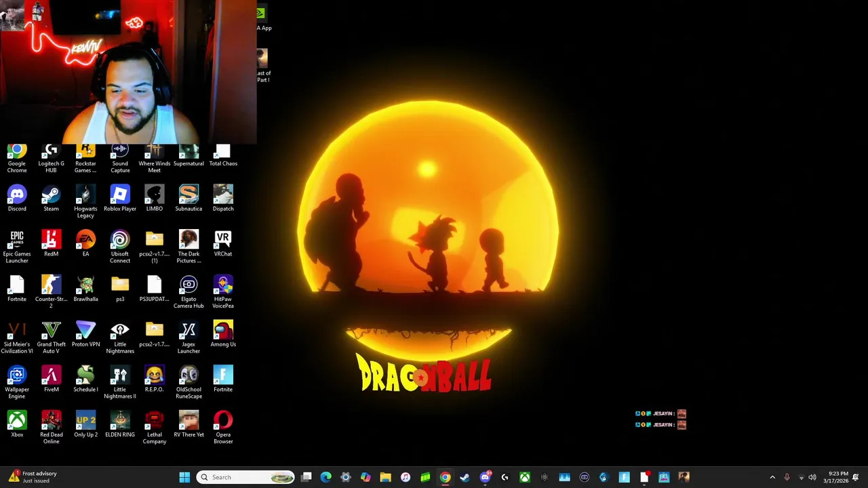
Task: Select Sid Meier's Civilization VI icon
Action: pyautogui.click(x=17, y=337)
